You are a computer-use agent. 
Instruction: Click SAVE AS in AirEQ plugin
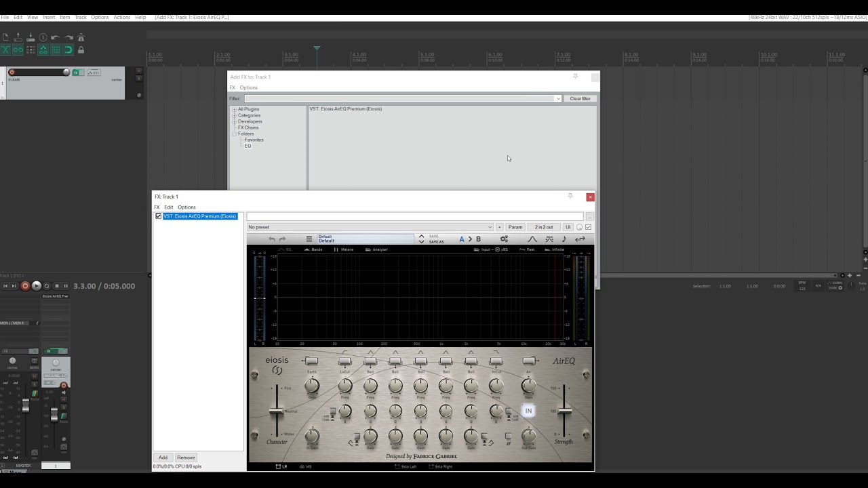[436, 242]
